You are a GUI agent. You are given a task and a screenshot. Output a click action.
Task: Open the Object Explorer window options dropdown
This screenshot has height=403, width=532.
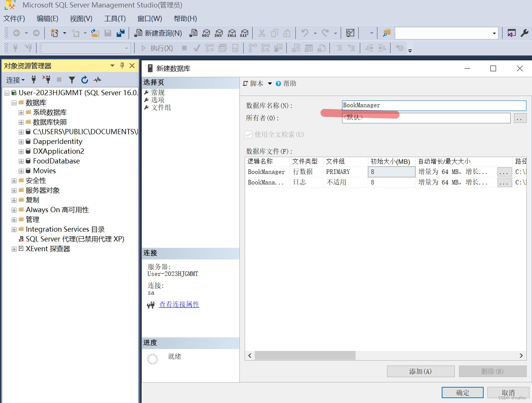click(112, 66)
